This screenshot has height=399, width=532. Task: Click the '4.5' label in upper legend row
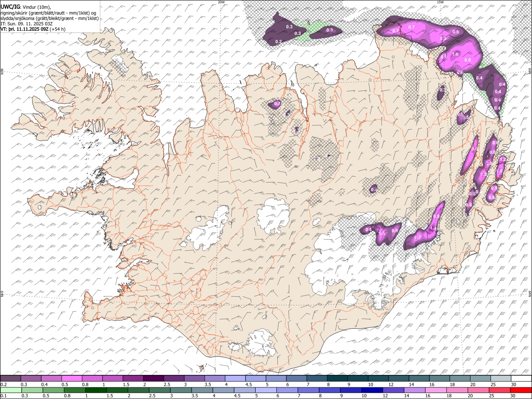(x=249, y=384)
